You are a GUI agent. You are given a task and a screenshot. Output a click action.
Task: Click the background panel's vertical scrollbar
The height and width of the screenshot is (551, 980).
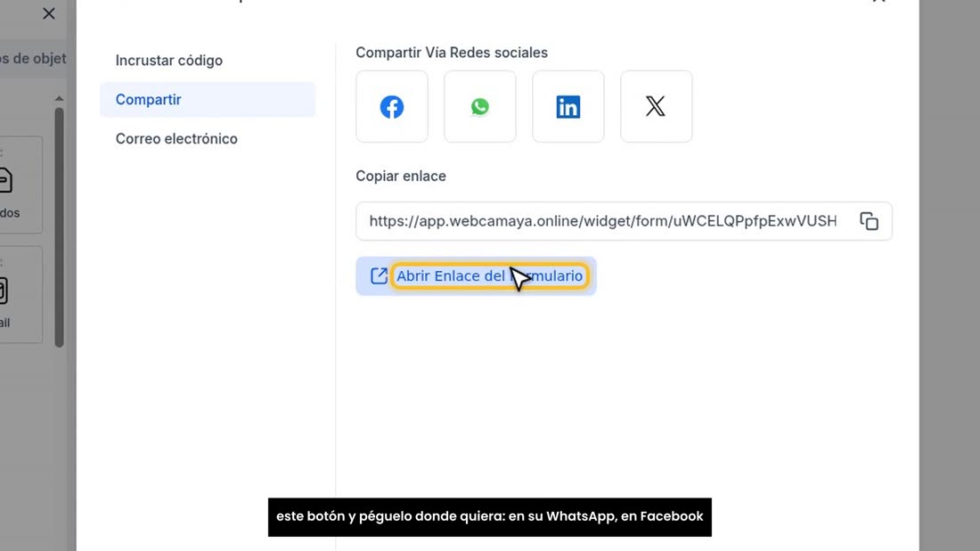(x=60, y=227)
